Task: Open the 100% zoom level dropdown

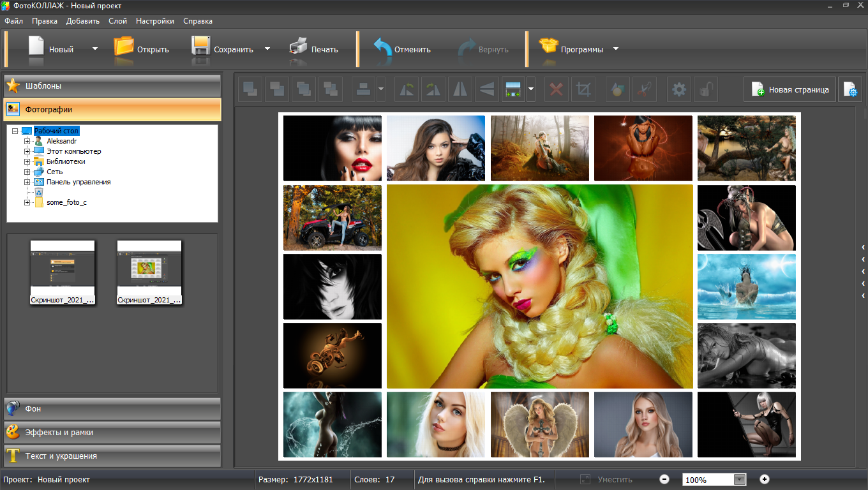Action: tap(740, 480)
